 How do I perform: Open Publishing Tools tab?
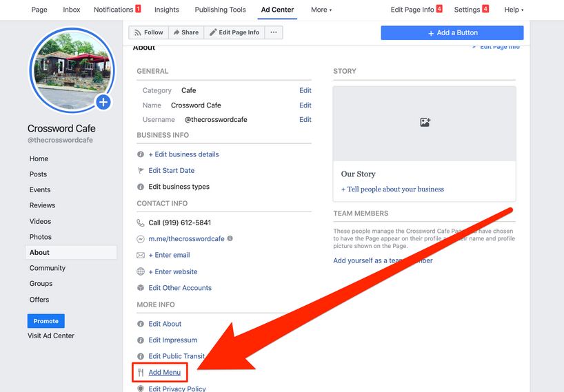(220, 10)
